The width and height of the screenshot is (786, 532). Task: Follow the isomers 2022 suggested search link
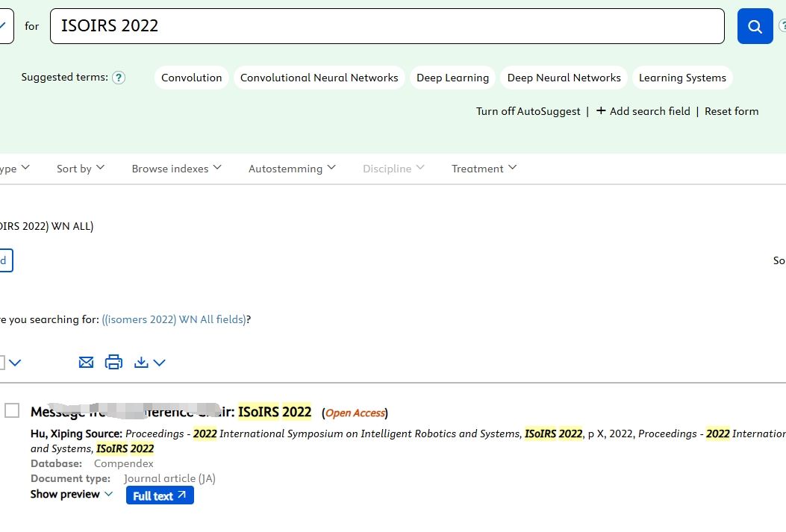(174, 319)
